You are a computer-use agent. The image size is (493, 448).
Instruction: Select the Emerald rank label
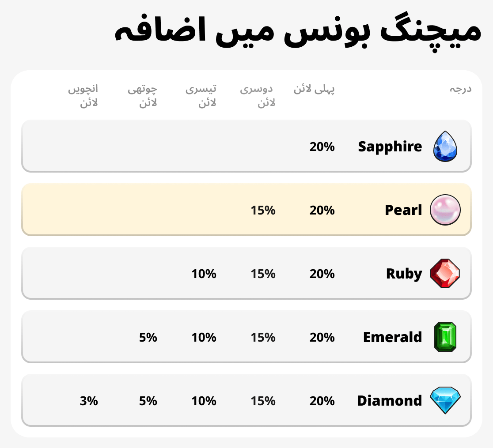point(392,337)
